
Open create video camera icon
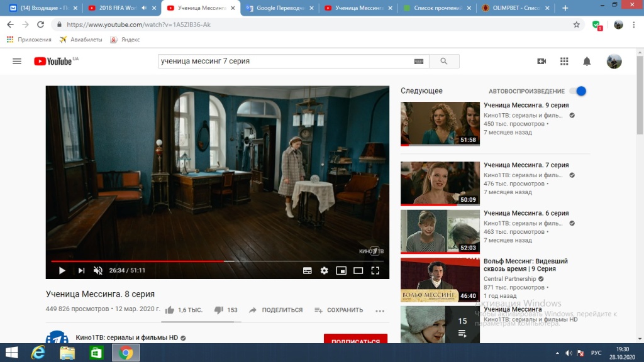point(541,61)
